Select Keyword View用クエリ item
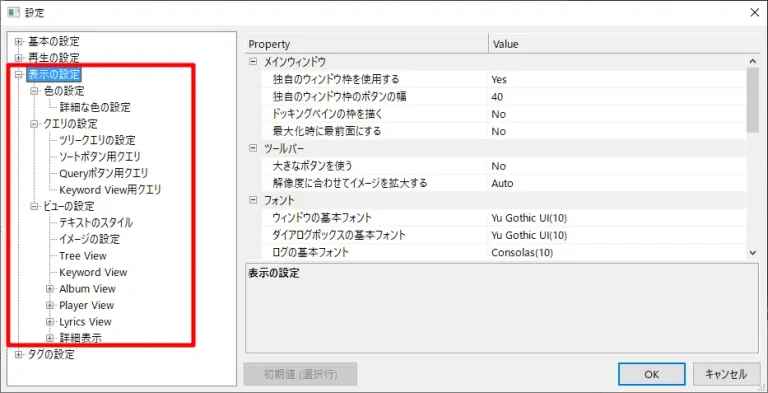This screenshot has width=768, height=393. 110,190
